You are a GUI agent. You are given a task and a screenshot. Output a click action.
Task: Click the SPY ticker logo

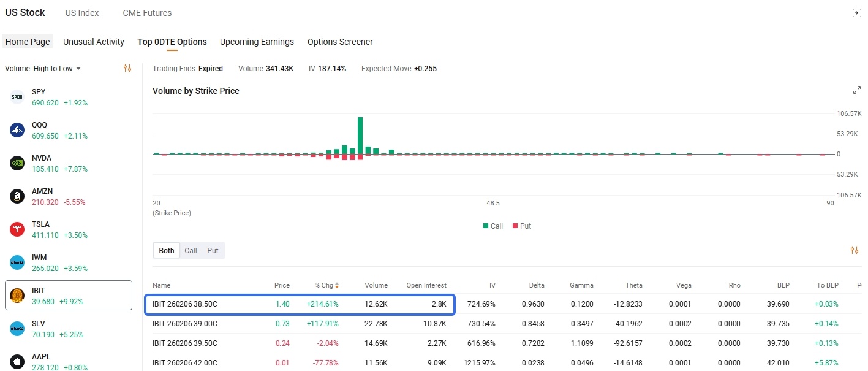click(17, 97)
